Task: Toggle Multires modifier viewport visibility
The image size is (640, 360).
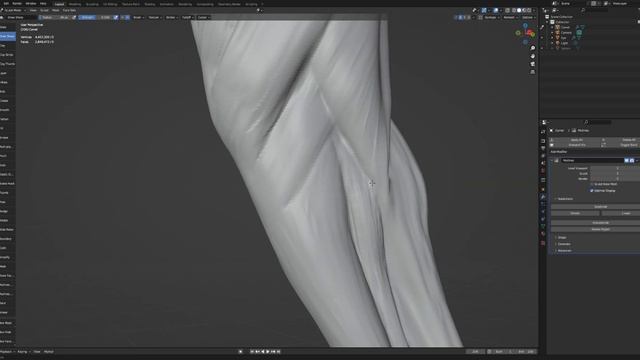Action: (x=627, y=160)
